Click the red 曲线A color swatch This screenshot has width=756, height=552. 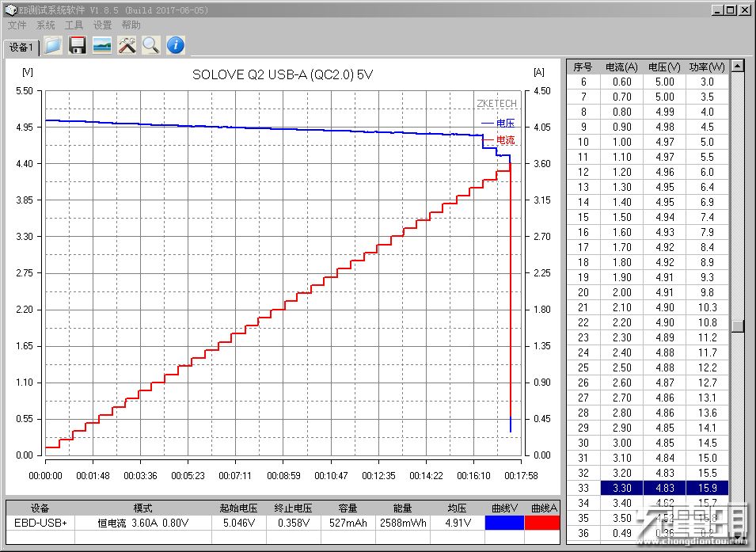click(x=542, y=523)
